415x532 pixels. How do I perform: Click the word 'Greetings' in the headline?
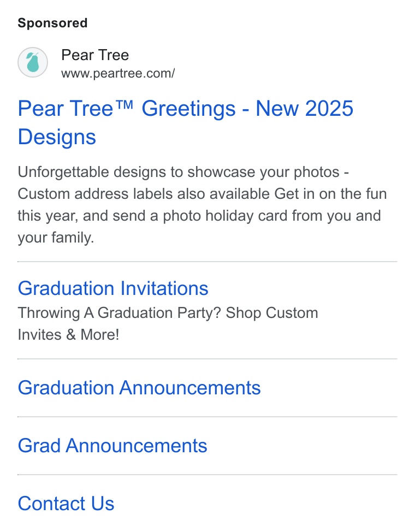(188, 109)
